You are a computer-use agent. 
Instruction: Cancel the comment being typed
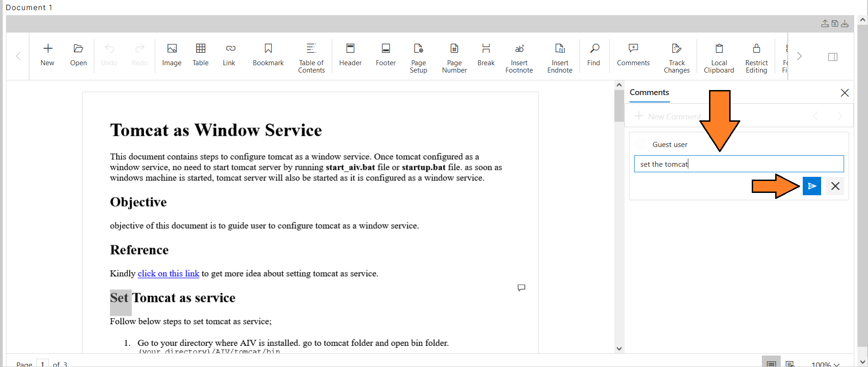pos(835,186)
